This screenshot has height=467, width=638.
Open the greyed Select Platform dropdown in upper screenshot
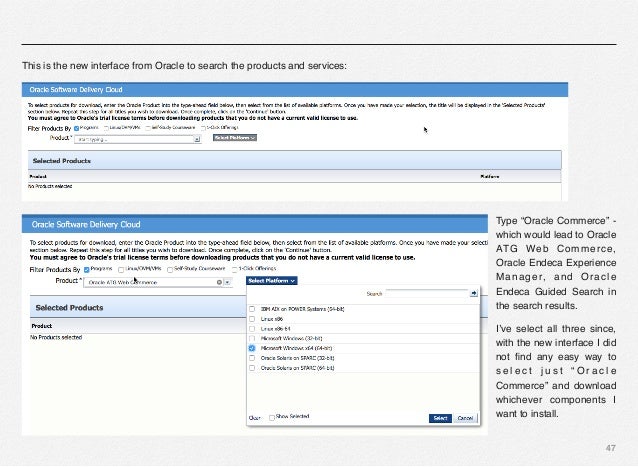pyautogui.click(x=235, y=138)
